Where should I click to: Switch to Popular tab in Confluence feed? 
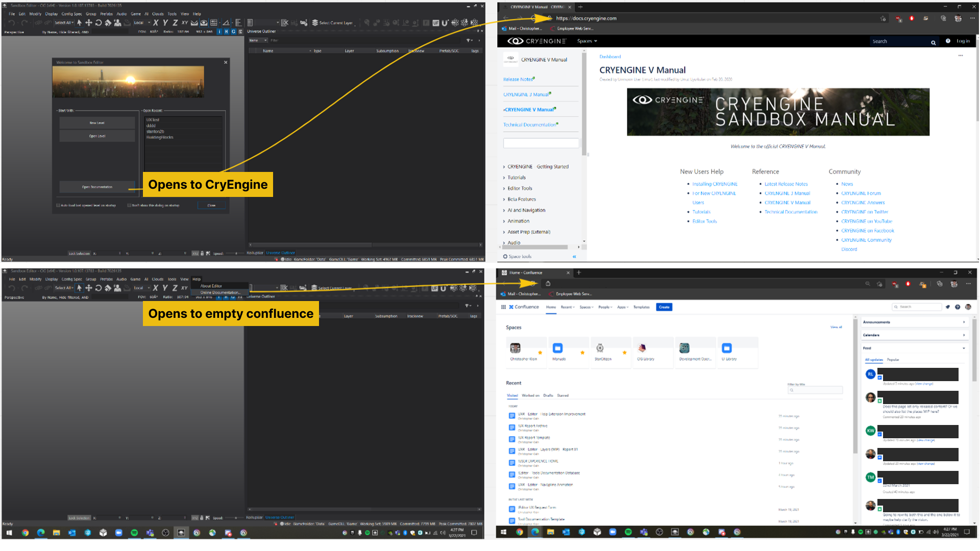coord(893,360)
